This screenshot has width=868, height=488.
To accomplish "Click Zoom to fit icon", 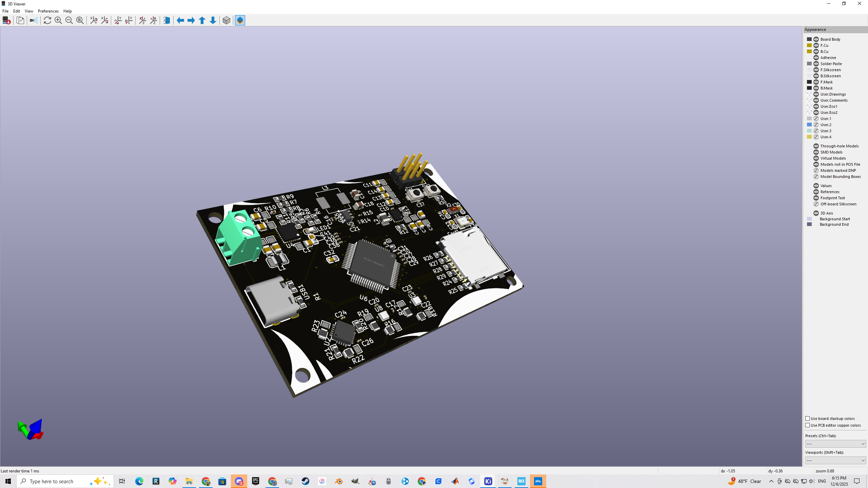I will coord(80,20).
